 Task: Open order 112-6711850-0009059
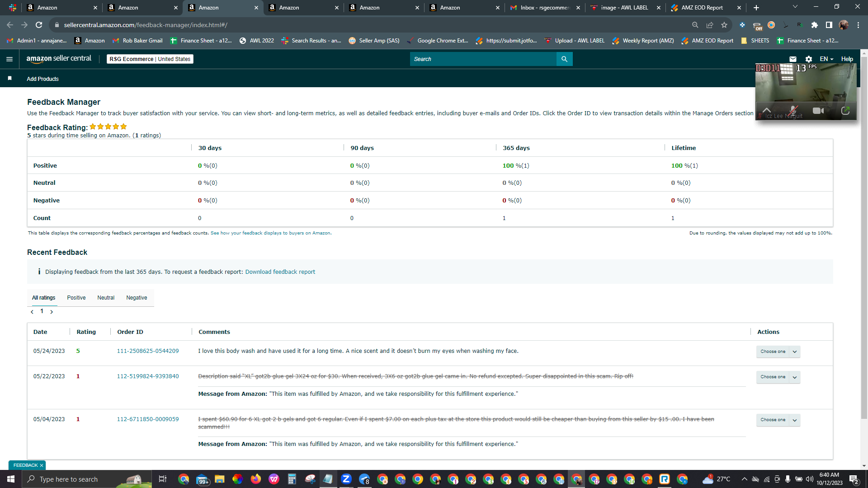pos(148,419)
